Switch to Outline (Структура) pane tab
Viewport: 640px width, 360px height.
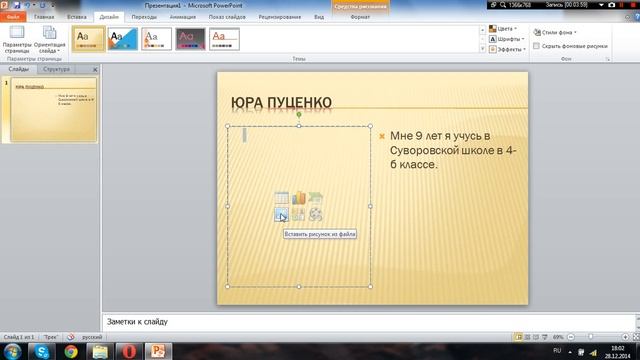point(56,69)
